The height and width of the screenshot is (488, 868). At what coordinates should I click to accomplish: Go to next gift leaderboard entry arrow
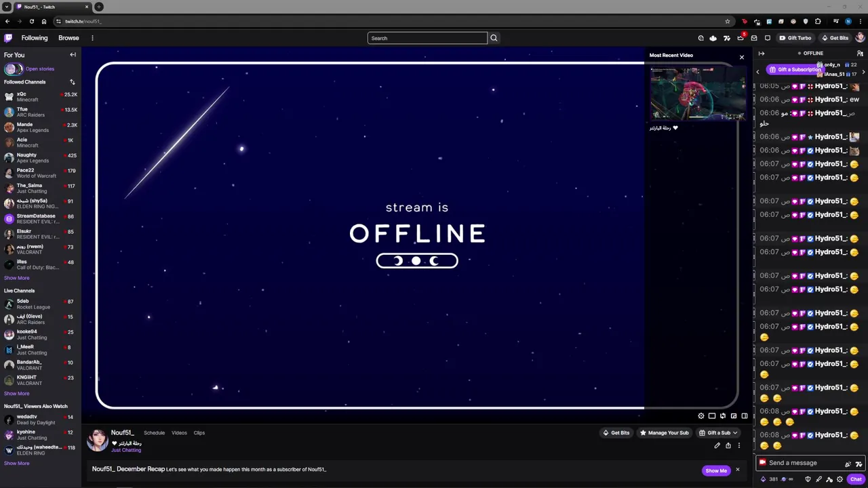863,72
